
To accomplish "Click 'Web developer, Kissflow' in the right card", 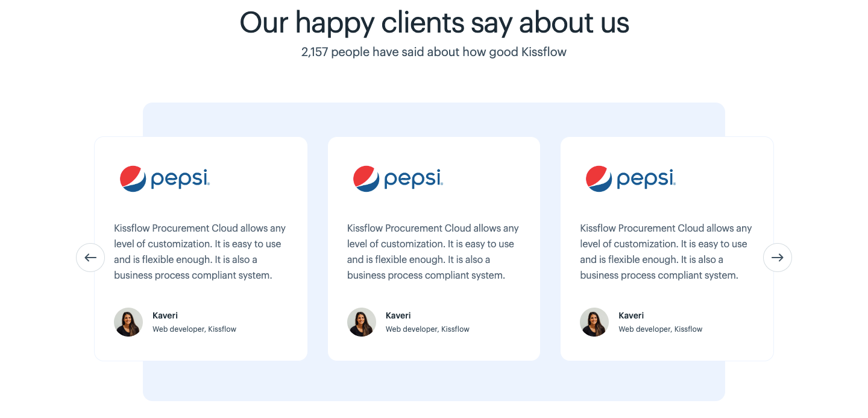I will click(x=660, y=329).
